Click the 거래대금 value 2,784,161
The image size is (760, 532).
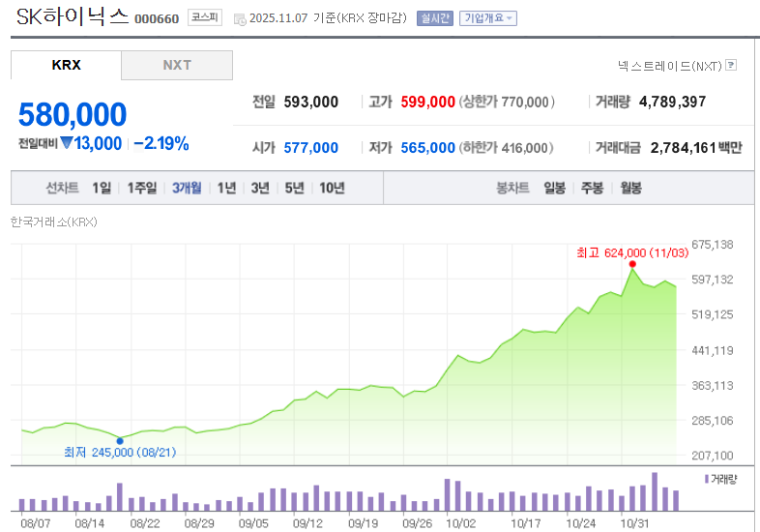(684, 147)
